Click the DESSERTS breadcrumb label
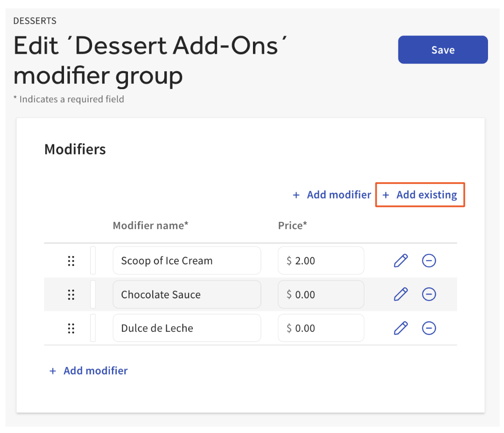The width and height of the screenshot is (504, 433). pos(35,21)
